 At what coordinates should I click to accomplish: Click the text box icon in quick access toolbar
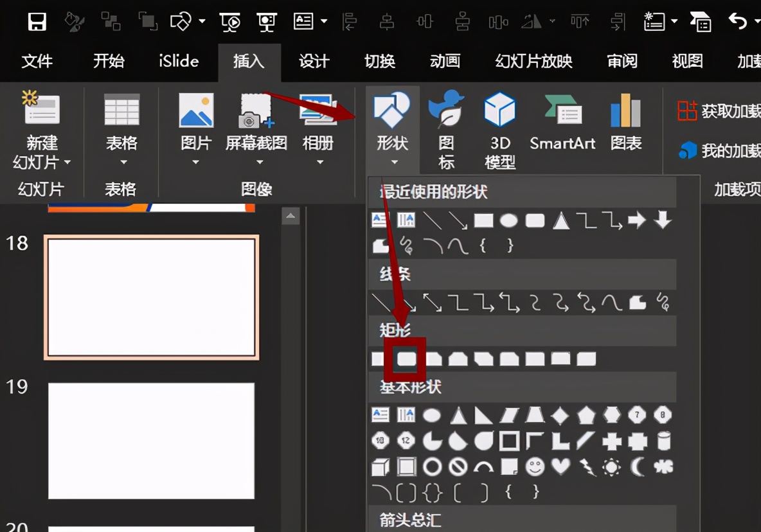(303, 21)
